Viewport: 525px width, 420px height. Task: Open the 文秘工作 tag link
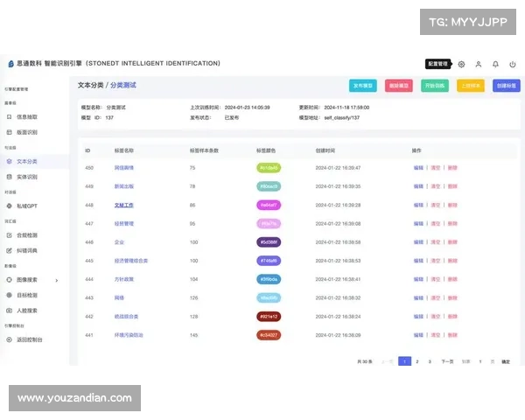[x=124, y=205]
